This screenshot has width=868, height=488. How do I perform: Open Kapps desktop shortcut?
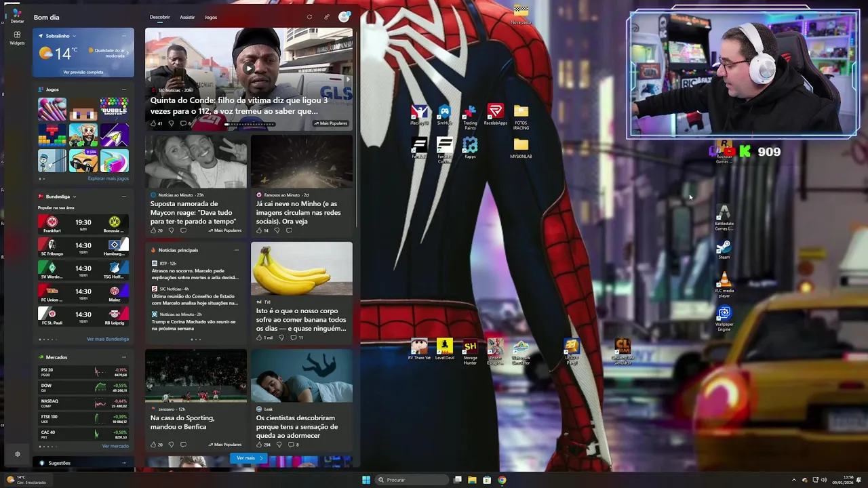tap(470, 148)
